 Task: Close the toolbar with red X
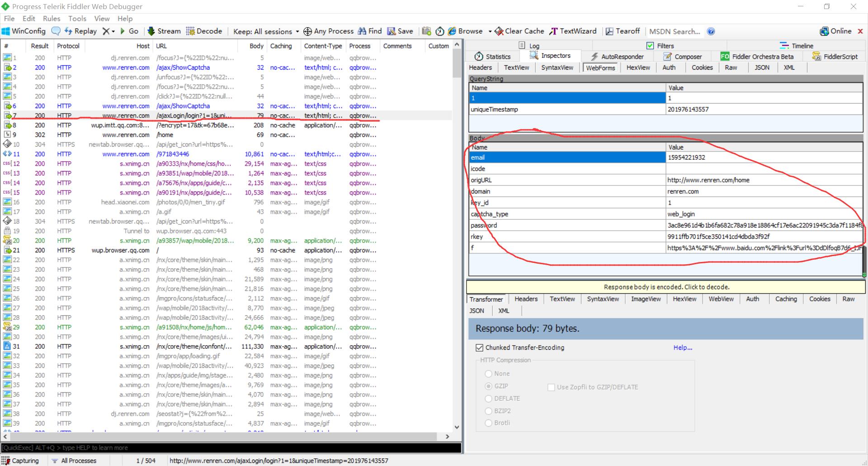pos(860,31)
